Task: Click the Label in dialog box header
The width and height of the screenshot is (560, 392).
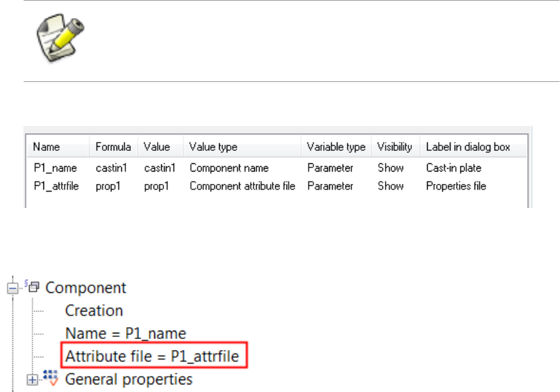Action: [x=468, y=147]
